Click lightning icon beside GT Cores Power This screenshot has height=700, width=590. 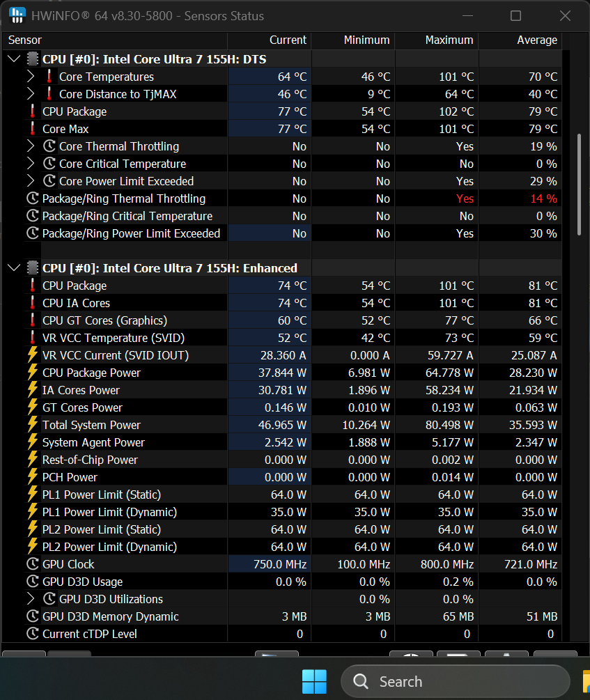(x=33, y=407)
